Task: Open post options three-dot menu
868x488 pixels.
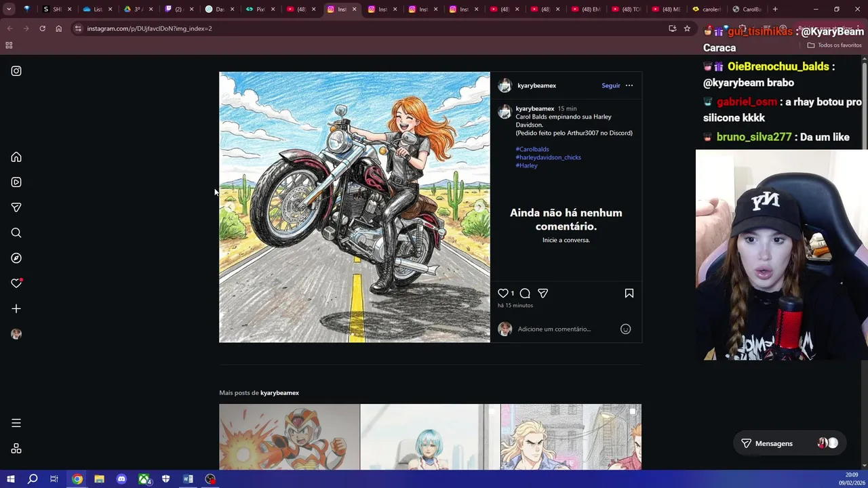Action: click(x=629, y=85)
